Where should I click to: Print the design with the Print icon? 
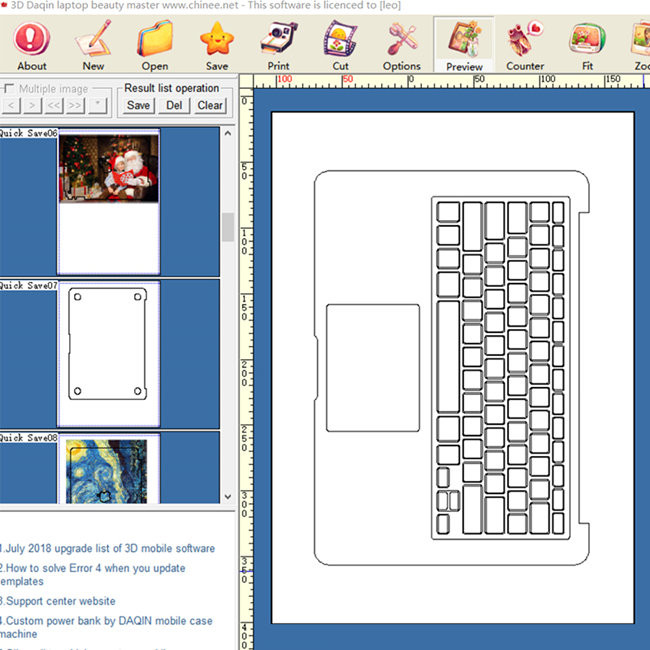click(278, 45)
